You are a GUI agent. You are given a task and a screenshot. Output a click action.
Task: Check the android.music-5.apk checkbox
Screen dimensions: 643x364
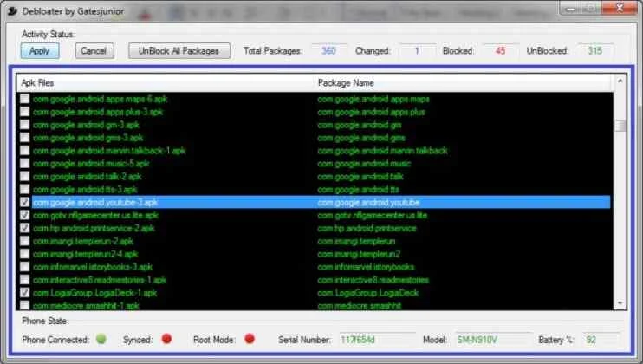pos(24,163)
